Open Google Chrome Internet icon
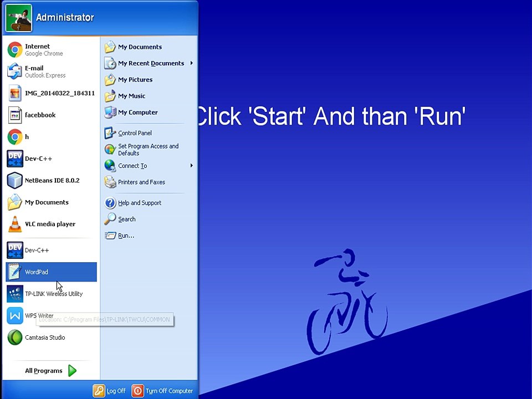This screenshot has width=532, height=399. click(x=15, y=49)
